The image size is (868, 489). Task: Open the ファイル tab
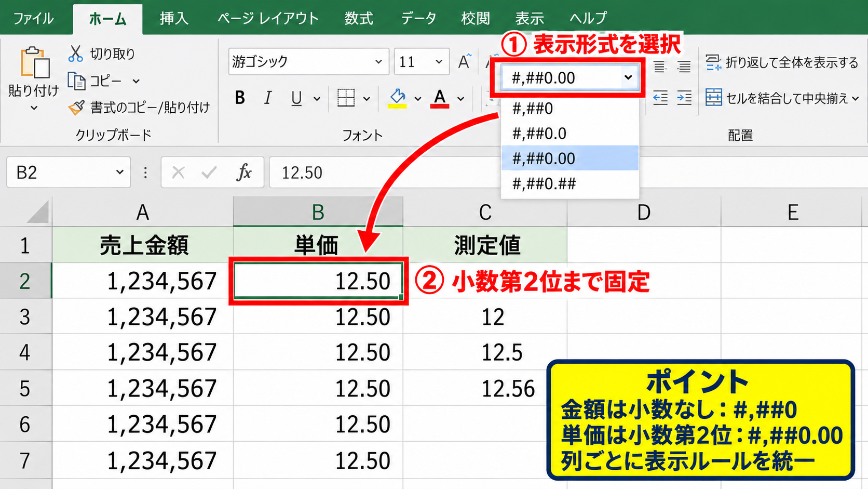pos(33,19)
